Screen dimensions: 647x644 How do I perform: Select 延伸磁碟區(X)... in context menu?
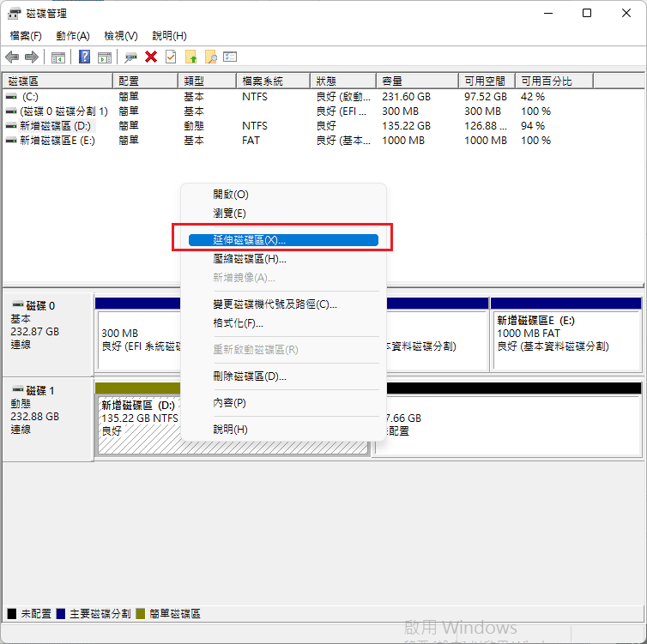pyautogui.click(x=283, y=240)
